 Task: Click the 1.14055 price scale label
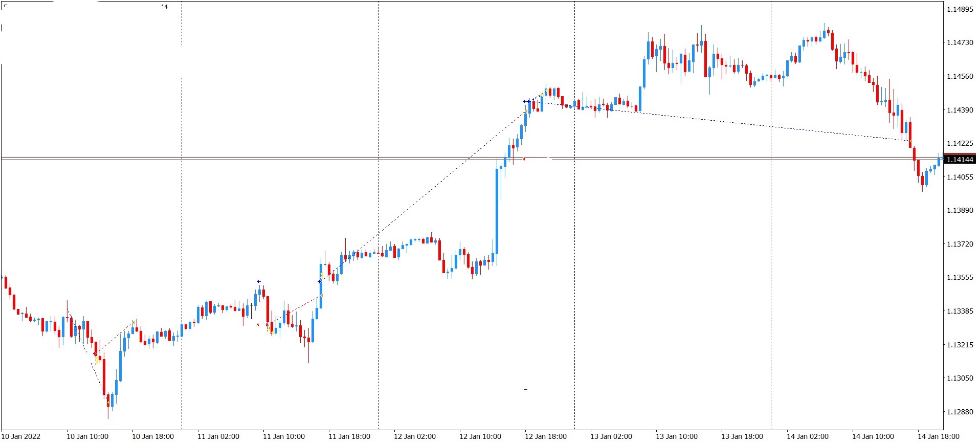coord(960,177)
